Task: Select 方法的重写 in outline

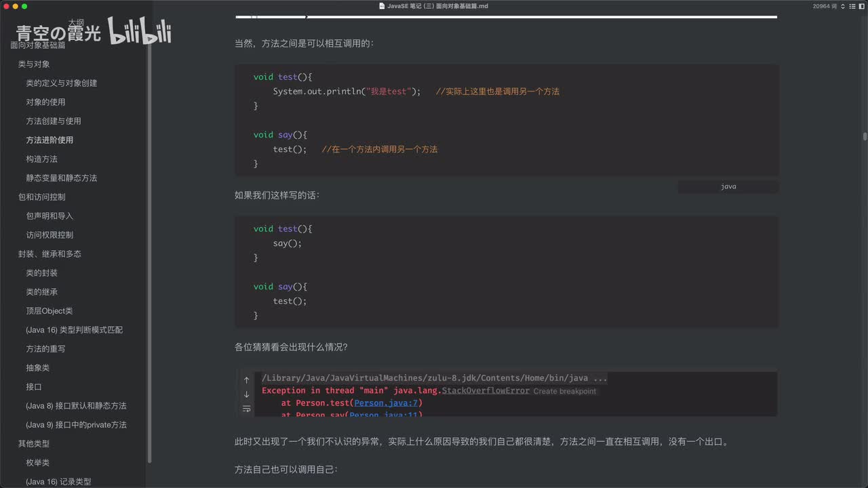Action: point(45,349)
